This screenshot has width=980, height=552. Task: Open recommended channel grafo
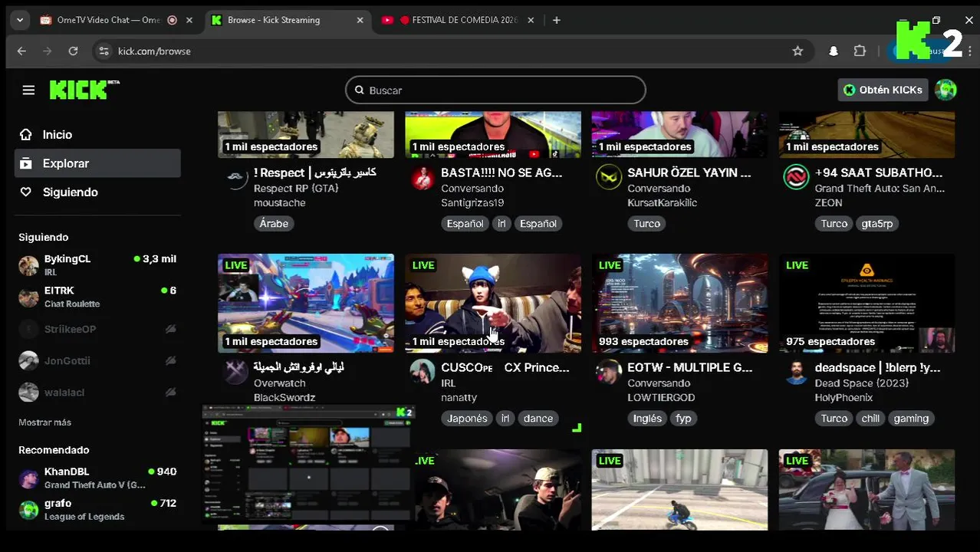point(97,509)
